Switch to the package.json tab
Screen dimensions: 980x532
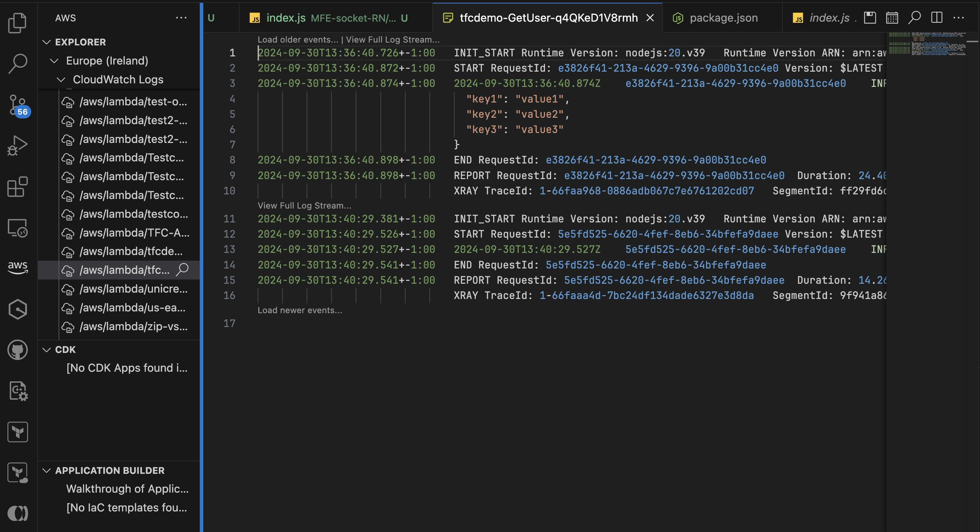coord(722,17)
